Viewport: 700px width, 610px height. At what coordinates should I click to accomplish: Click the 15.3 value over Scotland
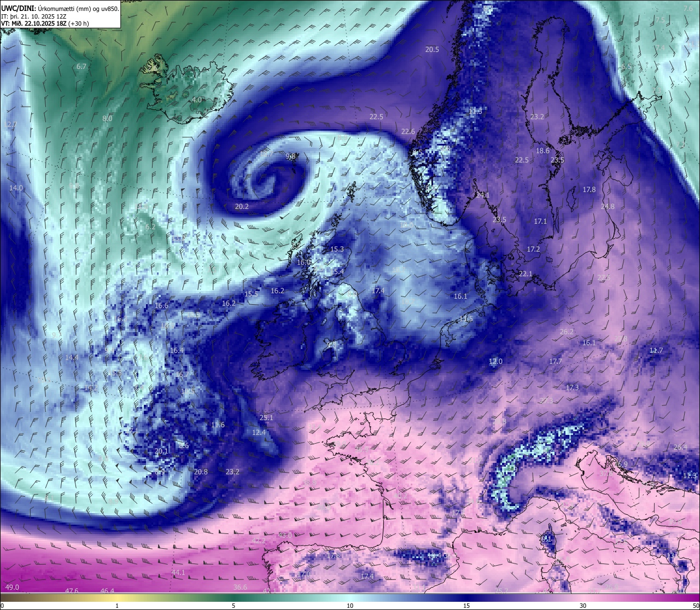337,249
